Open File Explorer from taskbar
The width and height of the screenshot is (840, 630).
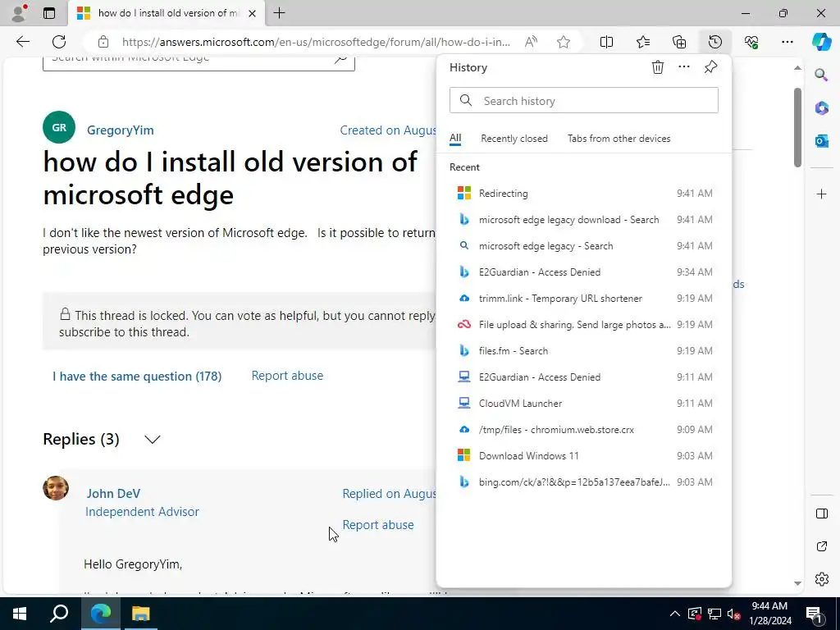click(141, 614)
